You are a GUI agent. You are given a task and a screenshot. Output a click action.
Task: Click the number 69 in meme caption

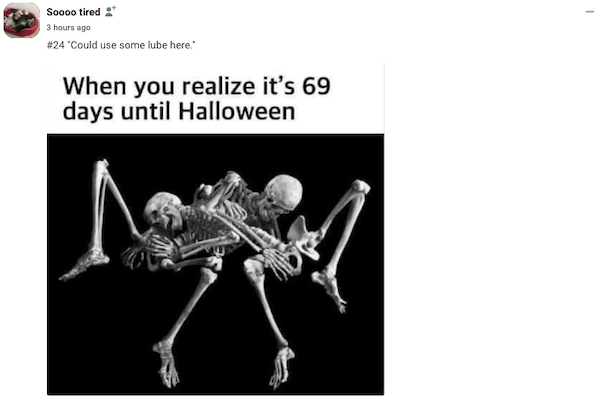(x=316, y=86)
